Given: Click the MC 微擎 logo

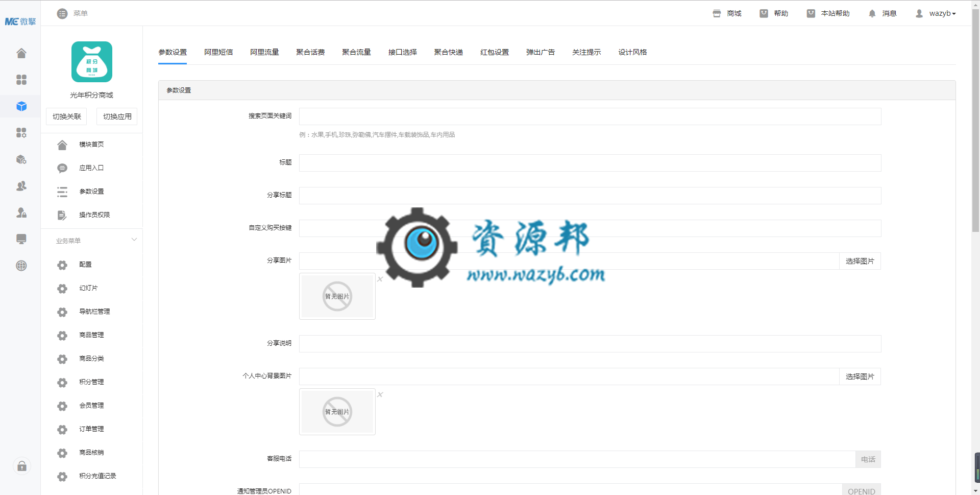Looking at the screenshot, I should point(20,21).
